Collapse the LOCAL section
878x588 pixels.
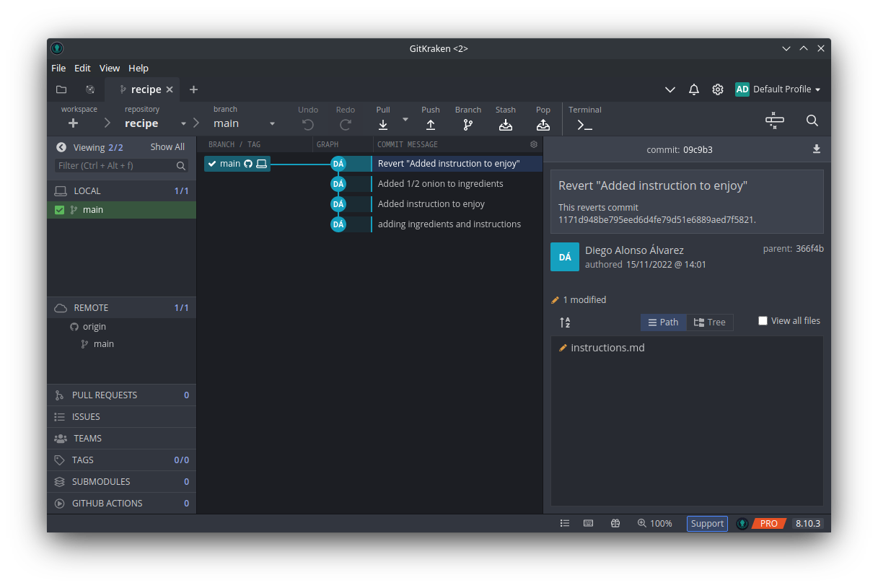coord(121,191)
